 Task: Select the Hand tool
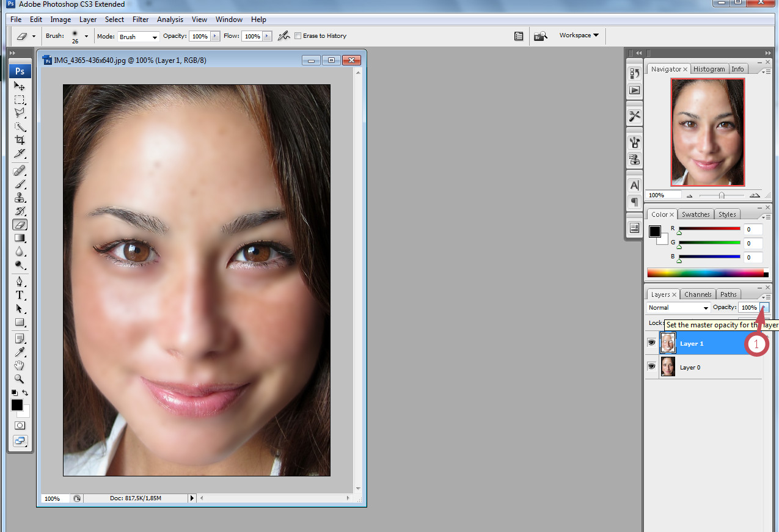point(20,365)
